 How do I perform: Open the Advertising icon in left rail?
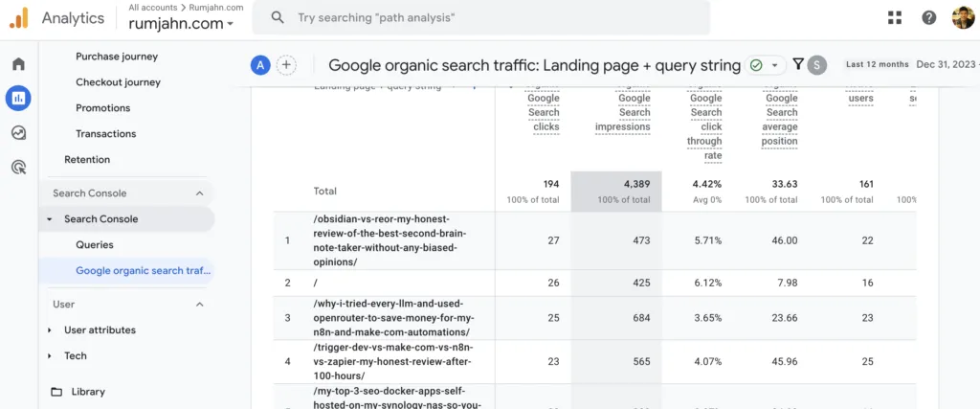tap(18, 168)
